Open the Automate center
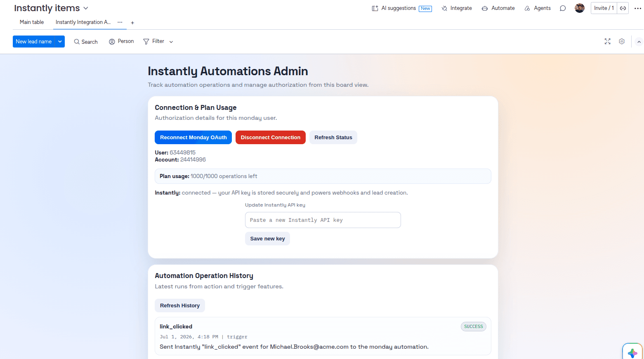 pyautogui.click(x=498, y=8)
